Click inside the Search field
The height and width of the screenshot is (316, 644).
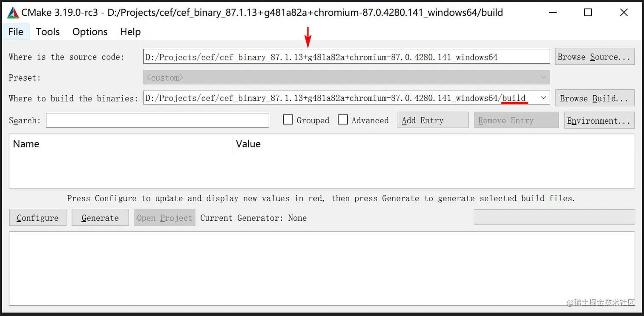[x=158, y=120]
